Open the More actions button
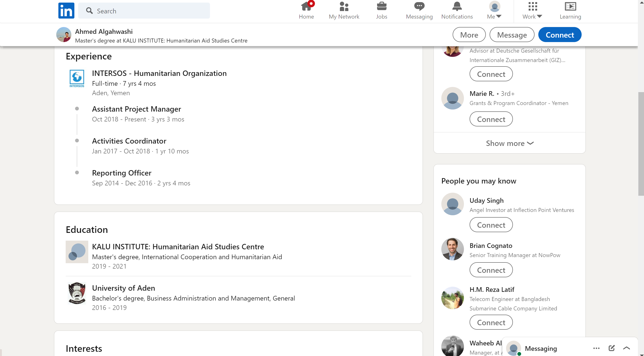This screenshot has width=644, height=356. pos(469,35)
